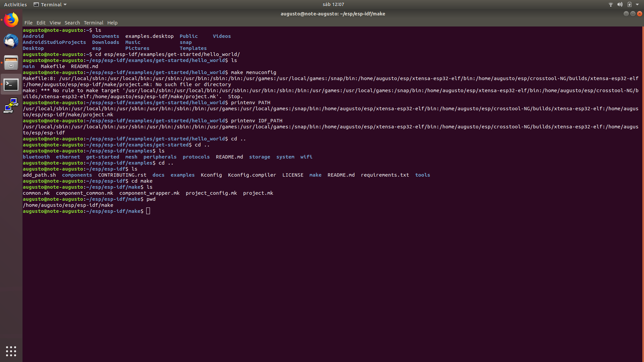Open the Search menu
The image size is (644, 362).
(72, 22)
